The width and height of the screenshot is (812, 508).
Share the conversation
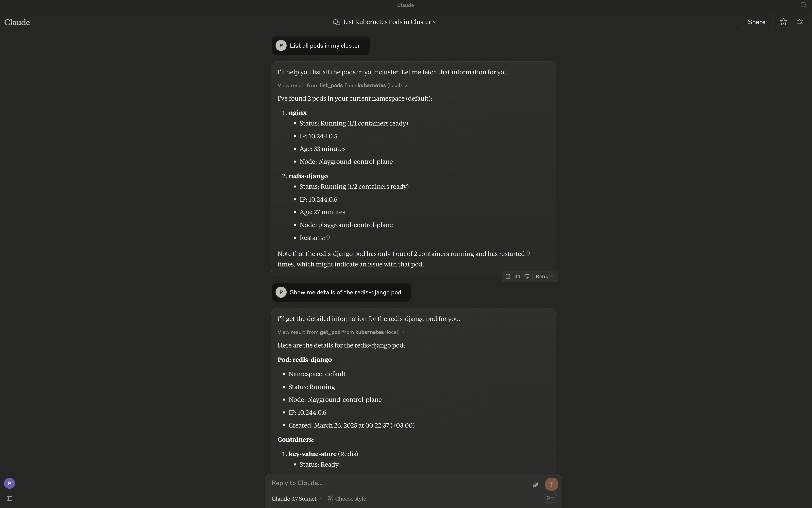(x=756, y=22)
